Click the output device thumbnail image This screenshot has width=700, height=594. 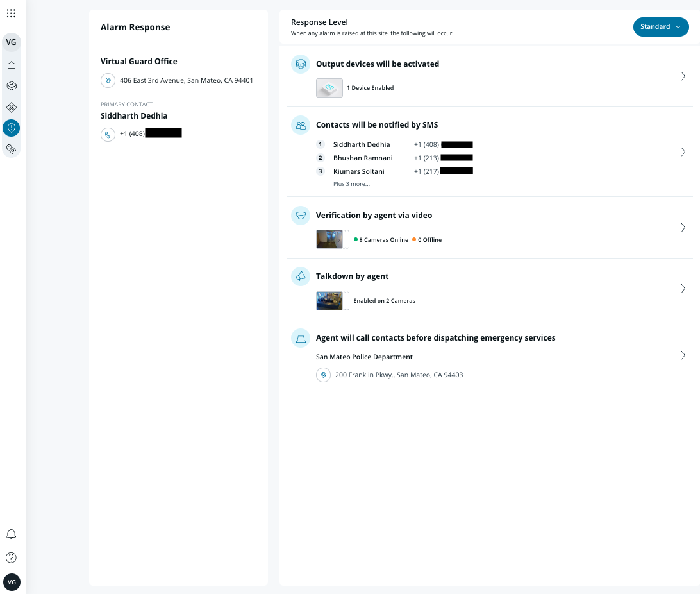coord(329,88)
